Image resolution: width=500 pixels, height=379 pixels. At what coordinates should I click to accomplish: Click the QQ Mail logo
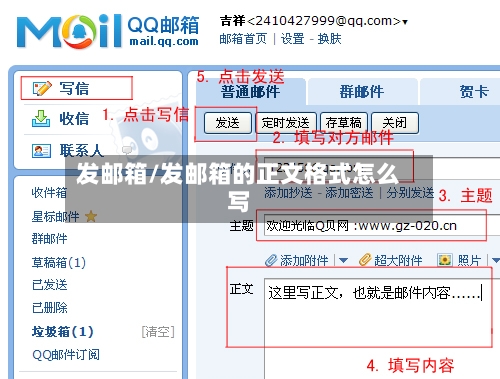[x=108, y=31]
